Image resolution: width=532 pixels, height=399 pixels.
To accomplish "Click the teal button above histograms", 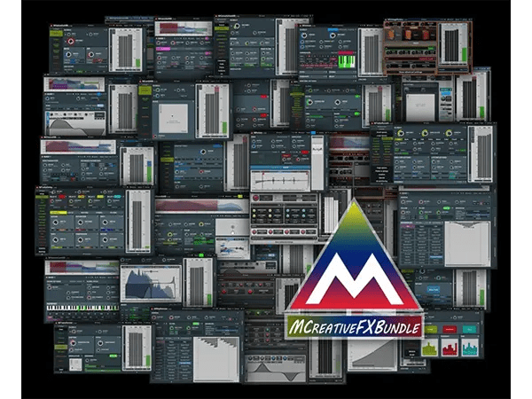I will tap(470, 330).
